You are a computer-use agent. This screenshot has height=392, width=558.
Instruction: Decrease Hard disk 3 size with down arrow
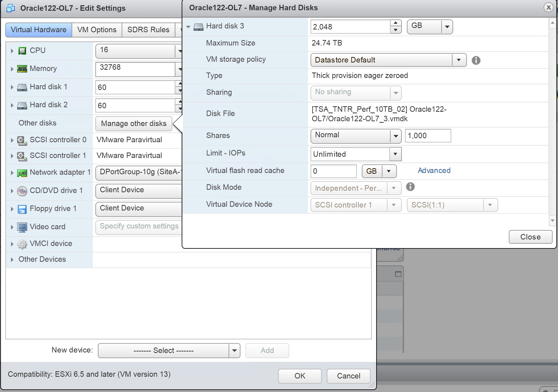395,30
